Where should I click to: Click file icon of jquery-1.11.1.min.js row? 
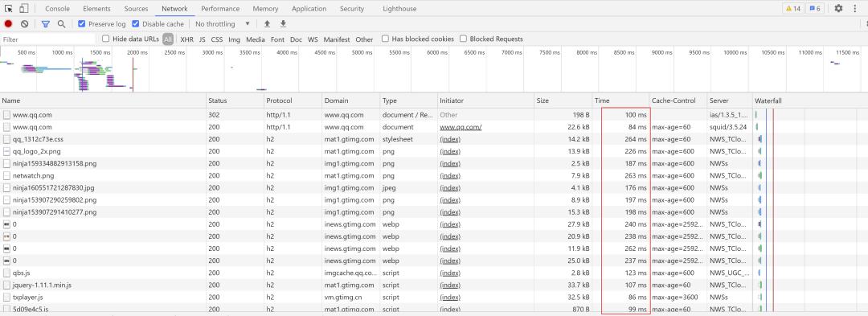[6, 285]
